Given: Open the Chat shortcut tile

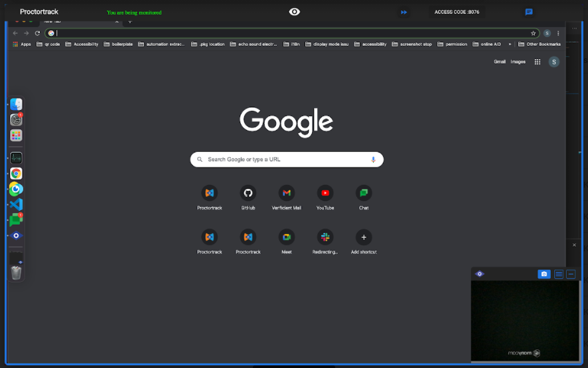Looking at the screenshot, I should [364, 198].
